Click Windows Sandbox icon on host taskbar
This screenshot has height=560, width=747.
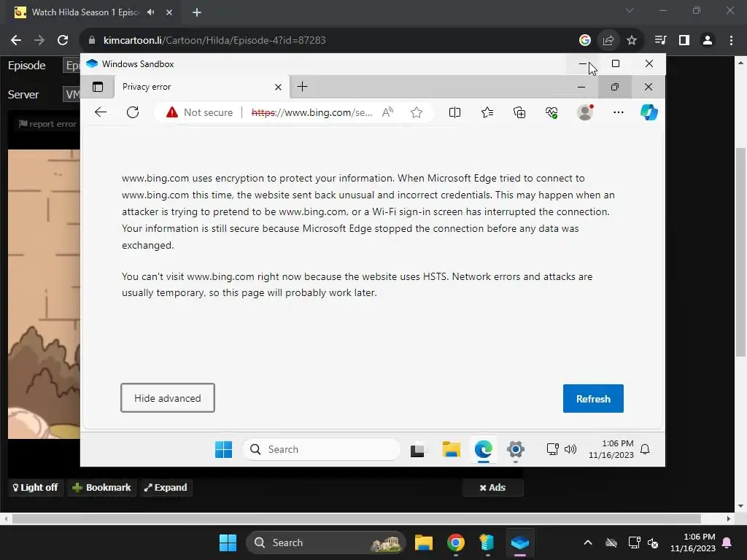click(x=519, y=542)
